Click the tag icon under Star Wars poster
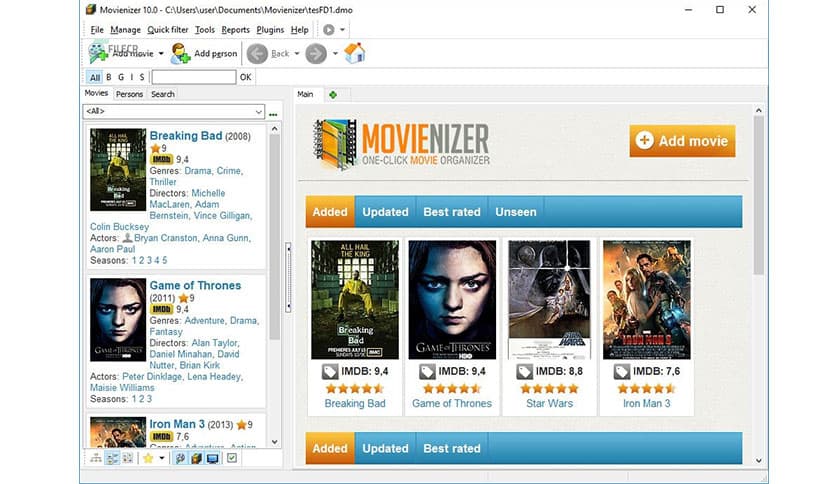 pos(525,372)
